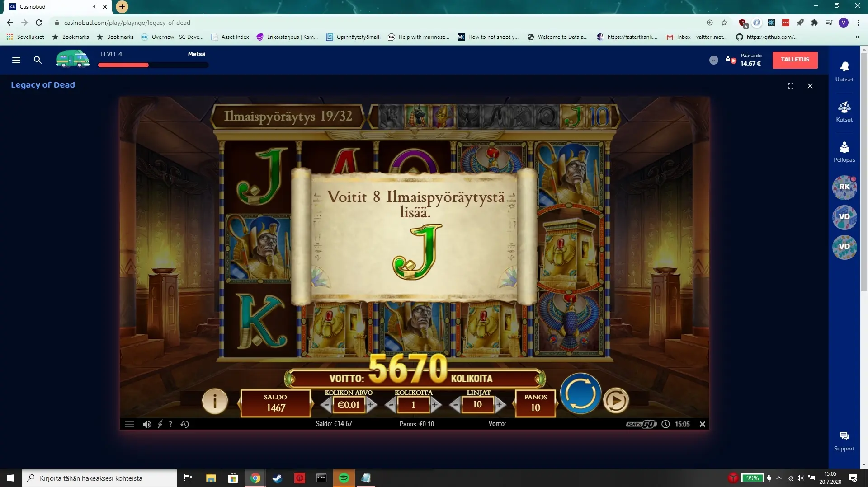Expand the balance dropdown next to Pääsaldo
Image resolution: width=868 pixels, height=487 pixels.
coord(713,60)
